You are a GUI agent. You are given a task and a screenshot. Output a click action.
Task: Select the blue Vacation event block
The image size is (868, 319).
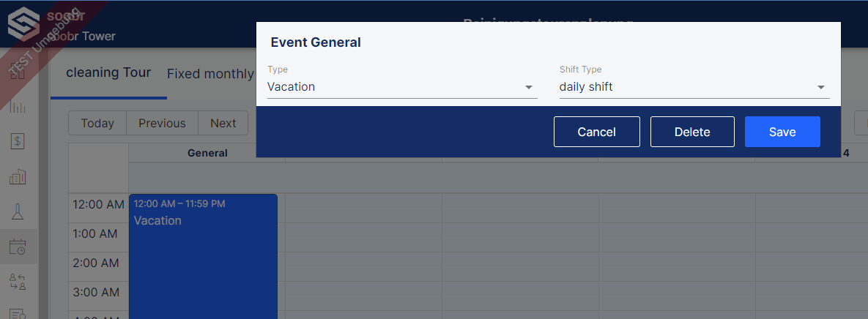point(203,256)
